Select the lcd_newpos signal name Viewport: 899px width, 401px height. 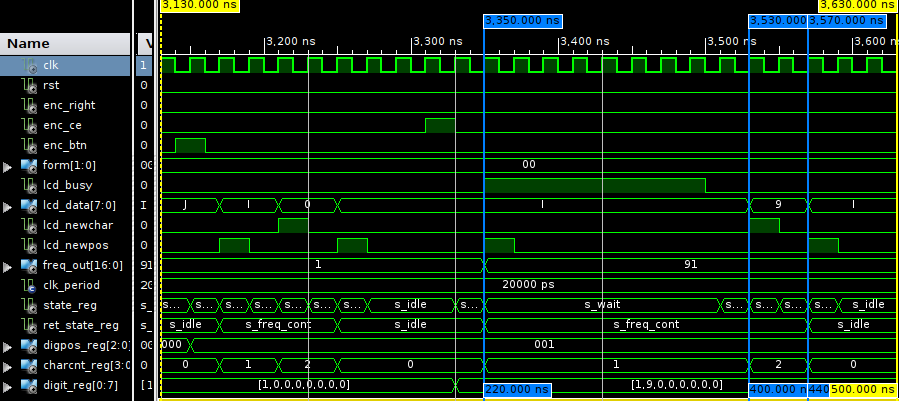click(x=74, y=245)
